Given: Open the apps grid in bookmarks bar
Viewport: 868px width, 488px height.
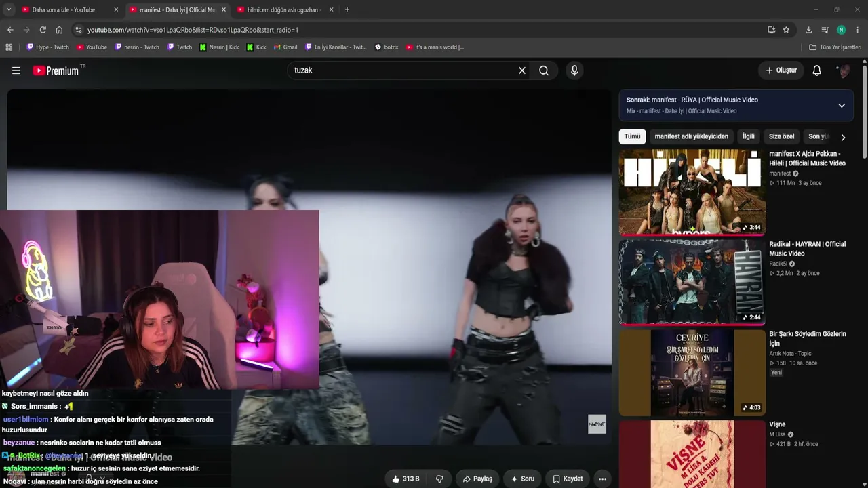Looking at the screenshot, I should pyautogui.click(x=9, y=47).
